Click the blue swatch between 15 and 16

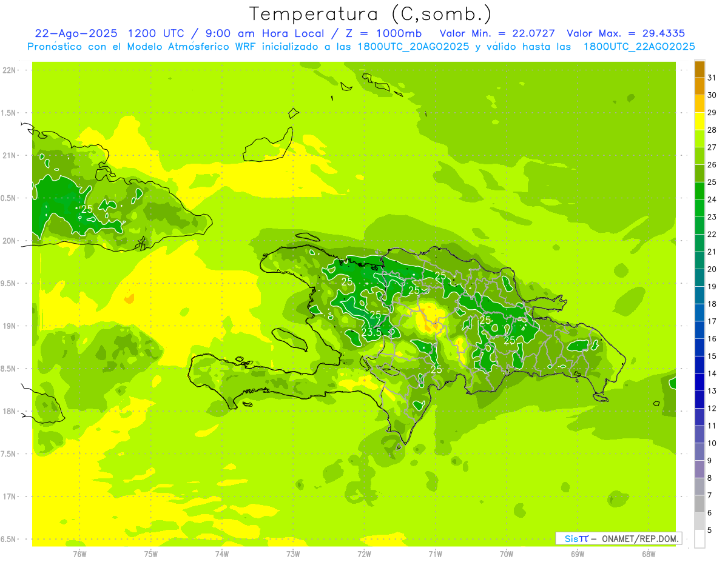click(x=699, y=347)
